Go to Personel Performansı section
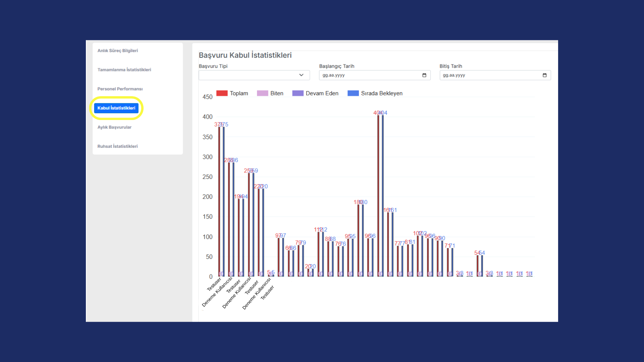The image size is (644, 362). 120,89
